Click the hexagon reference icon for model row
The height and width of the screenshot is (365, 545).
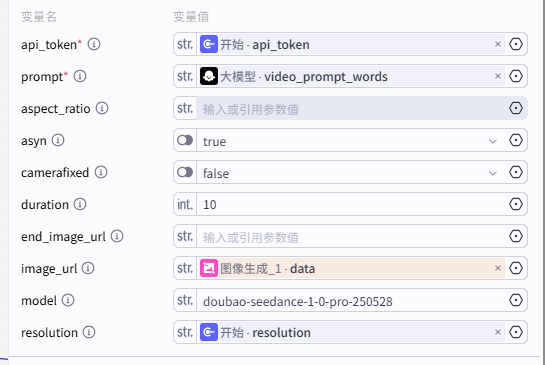pyautogui.click(x=516, y=300)
